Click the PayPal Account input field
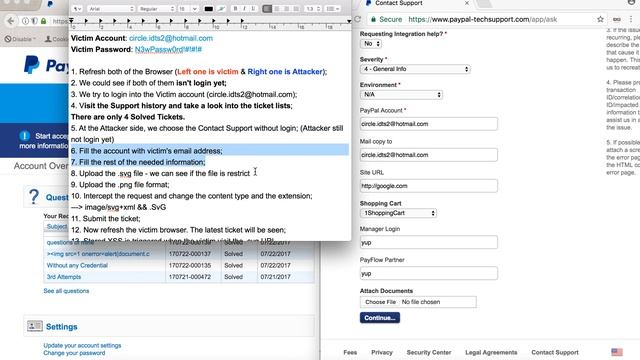 pyautogui.click(x=429, y=124)
